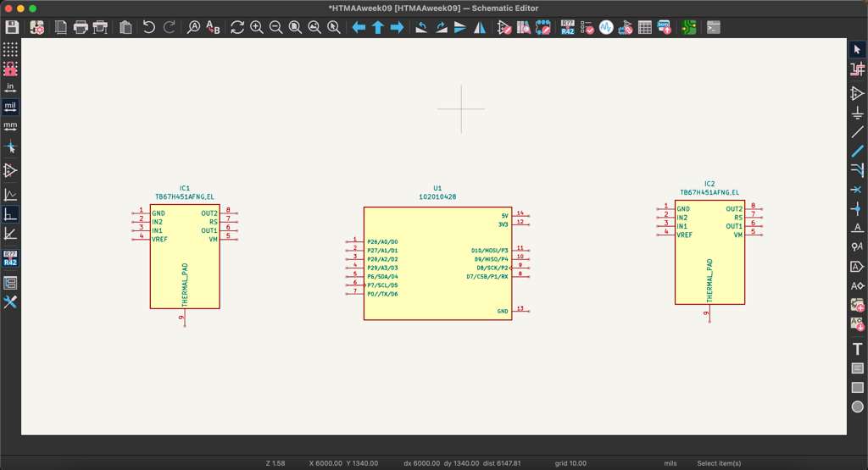Redo the last undone action
Image resolution: width=868 pixels, height=470 pixels.
pyautogui.click(x=169, y=27)
